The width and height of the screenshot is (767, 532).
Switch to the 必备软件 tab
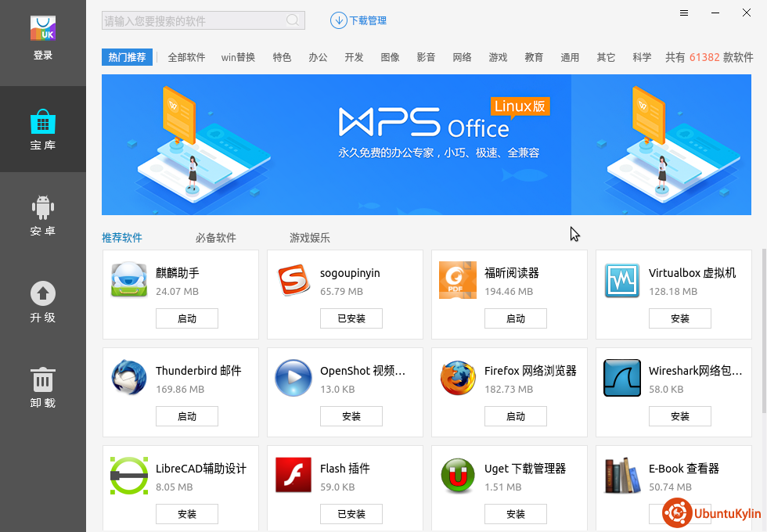pos(215,238)
